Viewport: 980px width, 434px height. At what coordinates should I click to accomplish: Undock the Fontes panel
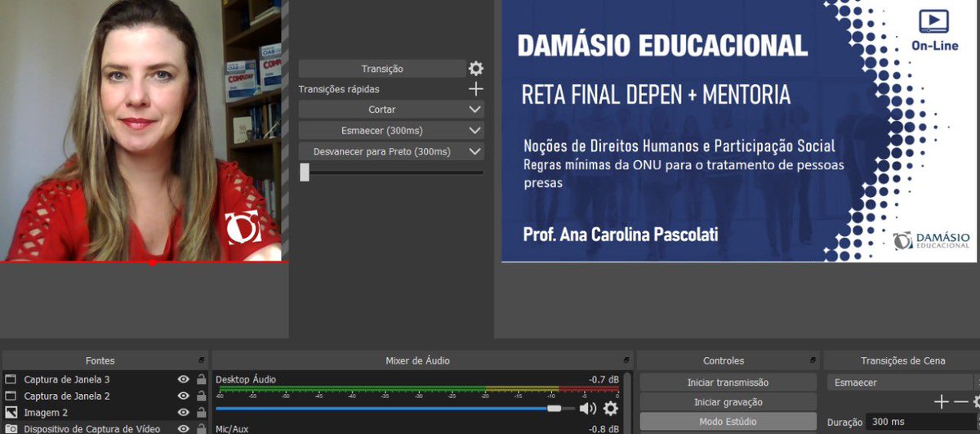point(202,360)
